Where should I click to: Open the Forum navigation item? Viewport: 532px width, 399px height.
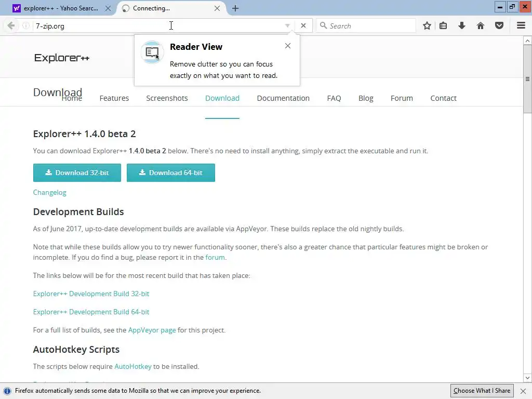402,98
